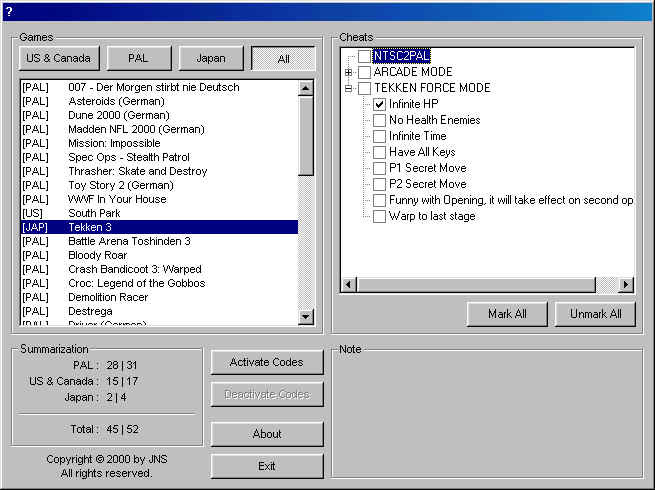Select Toy Story 2 (German)
Viewport: 655px width, 490px height.
click(159, 185)
